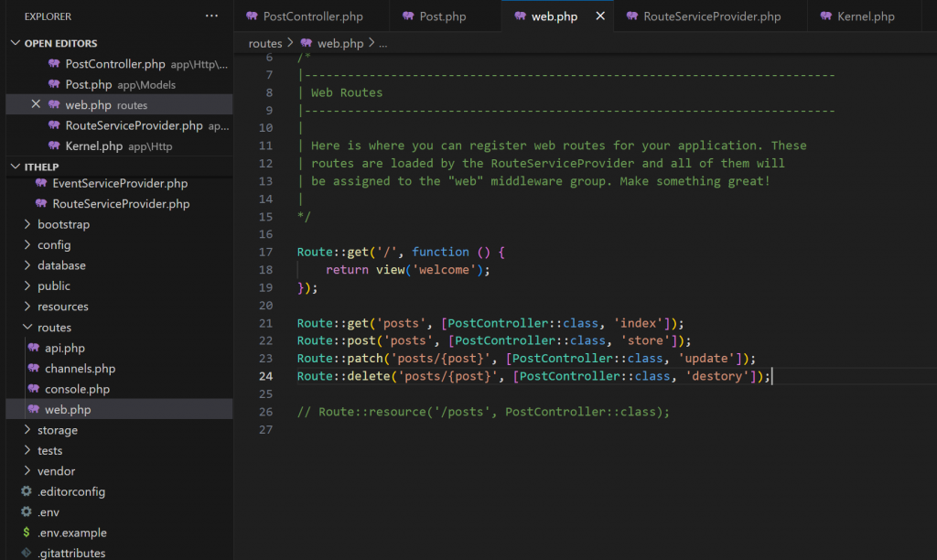Viewport: 937px width, 560px height.
Task: Click the routes breadcrumb segment
Action: 264,43
